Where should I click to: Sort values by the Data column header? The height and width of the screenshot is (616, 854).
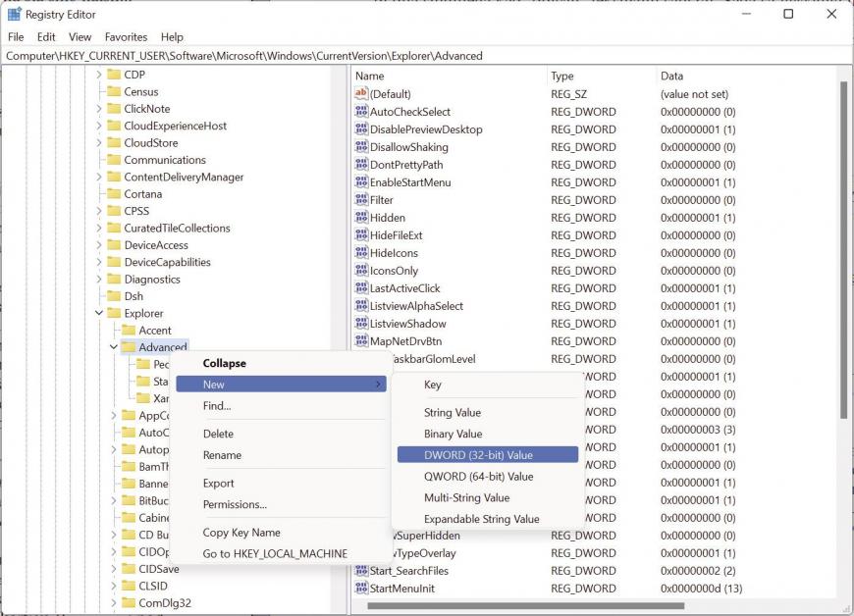[747, 77]
